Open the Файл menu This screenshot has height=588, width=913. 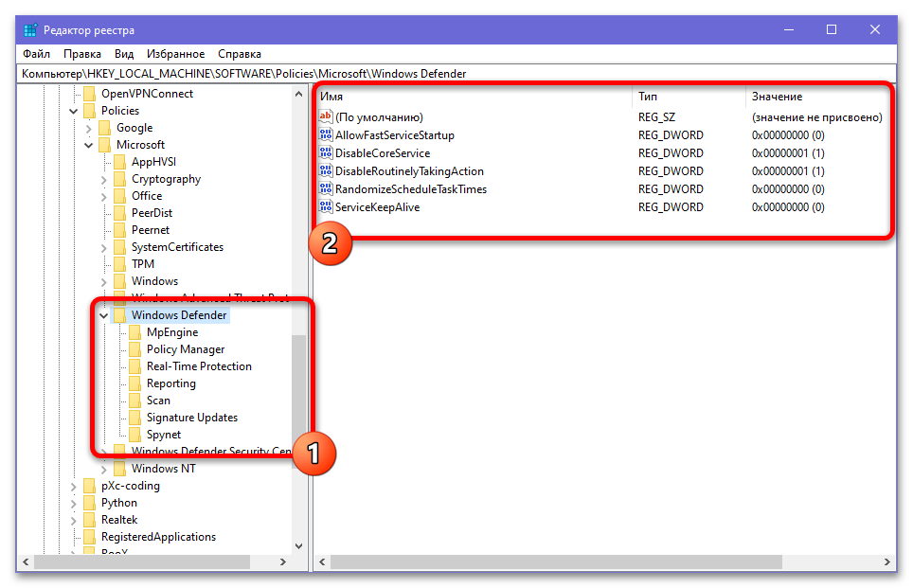click(36, 54)
